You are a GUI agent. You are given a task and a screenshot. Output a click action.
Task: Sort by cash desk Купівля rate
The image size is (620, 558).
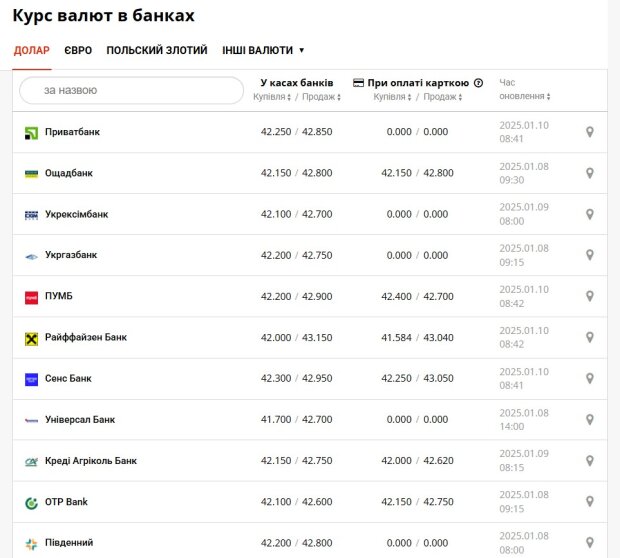[x=272, y=97]
